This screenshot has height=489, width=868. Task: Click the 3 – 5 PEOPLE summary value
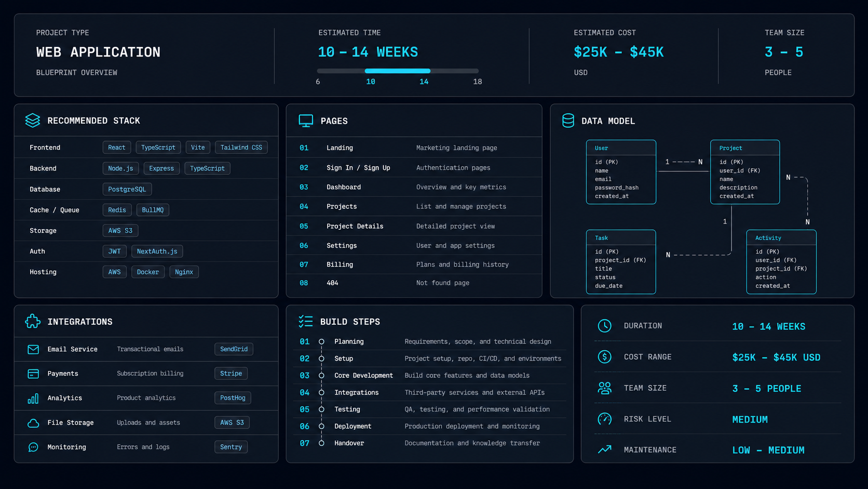click(x=767, y=389)
